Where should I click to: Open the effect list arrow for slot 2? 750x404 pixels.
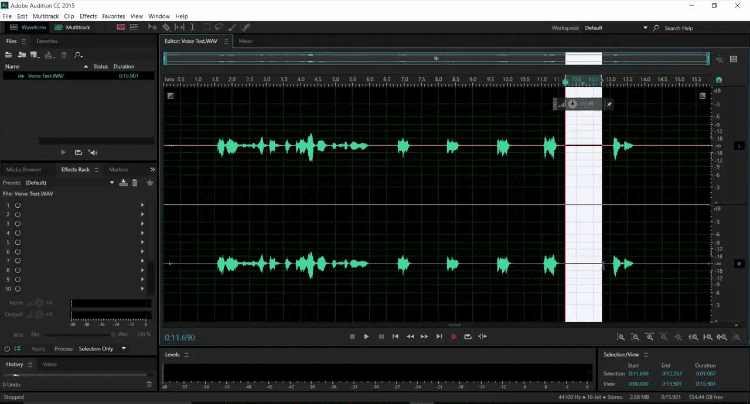[x=142, y=214]
